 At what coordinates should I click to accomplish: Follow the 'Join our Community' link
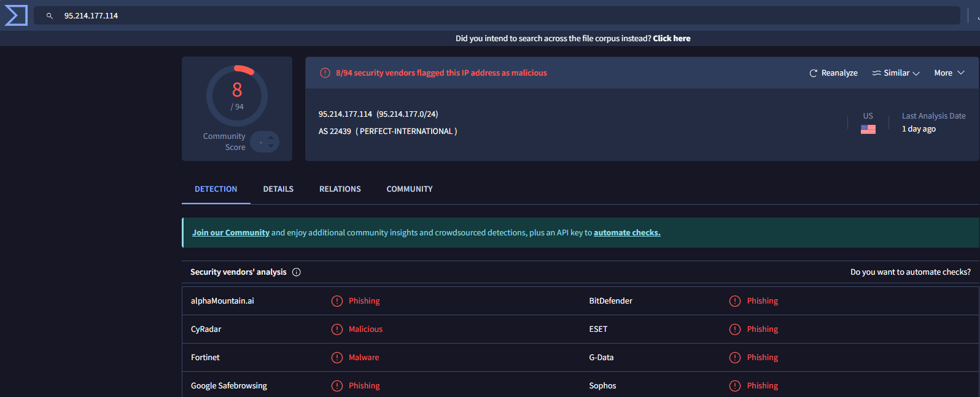[231, 233]
